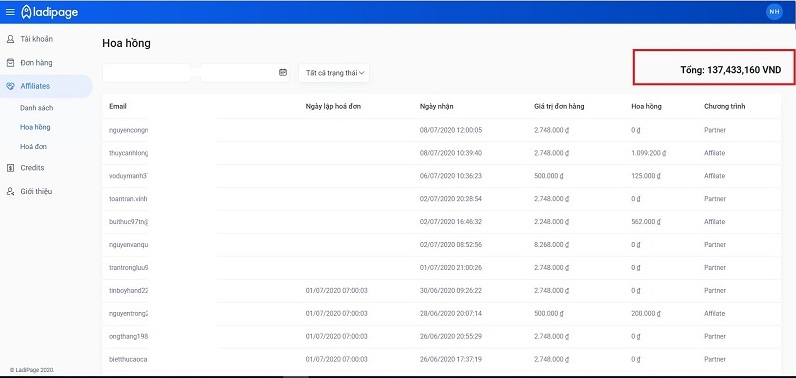Screen dimensions: 796x378
Task: Click the Affiliates diamond icon
Action: point(10,86)
